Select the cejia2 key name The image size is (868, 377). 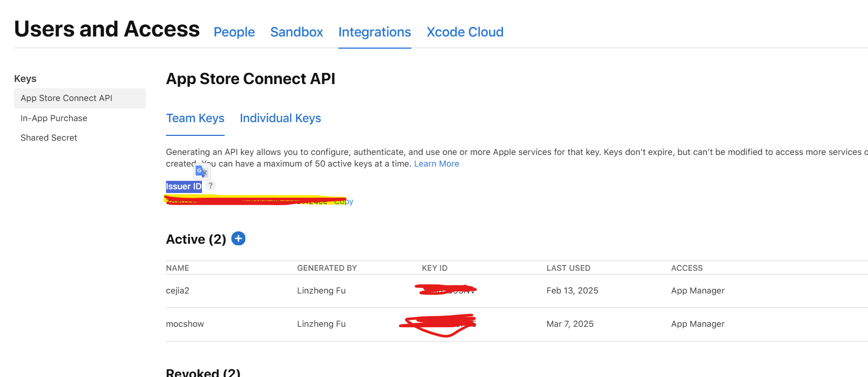(178, 291)
